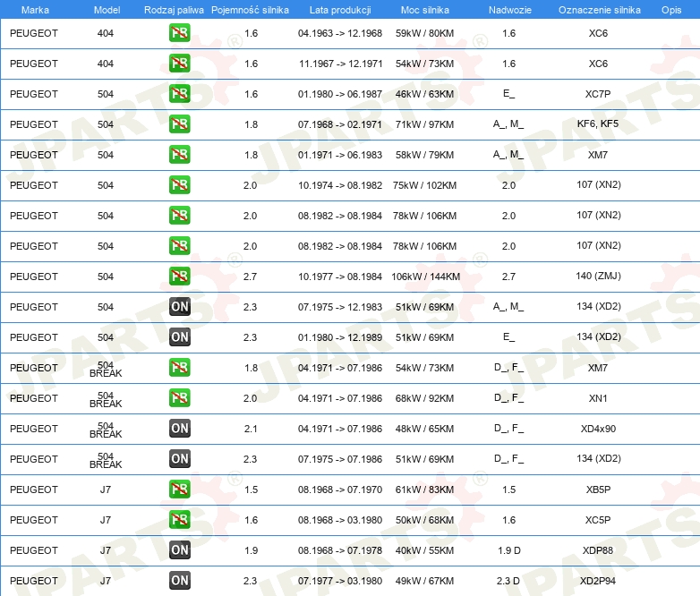Viewport: 700px width, 596px height.
Task: Click the Marka column header
Action: (35, 10)
